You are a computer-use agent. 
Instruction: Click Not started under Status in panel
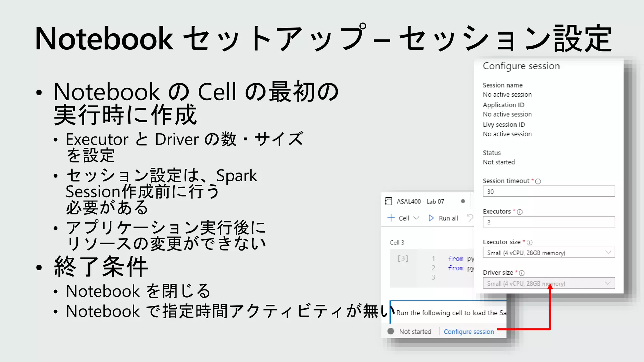[499, 162]
